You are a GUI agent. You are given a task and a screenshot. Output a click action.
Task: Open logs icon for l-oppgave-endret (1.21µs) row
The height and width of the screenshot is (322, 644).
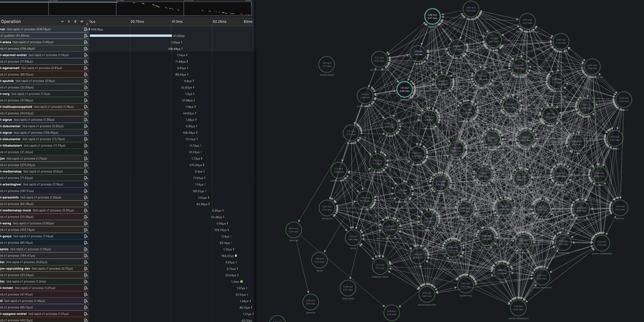86,314
